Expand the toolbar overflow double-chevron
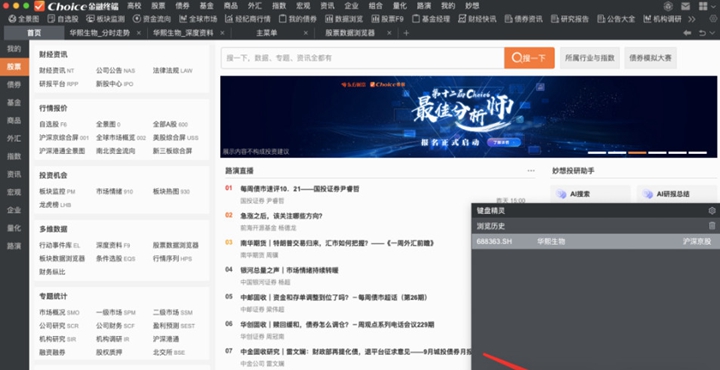Image resolution: width=720 pixels, height=370 pixels. point(692,19)
